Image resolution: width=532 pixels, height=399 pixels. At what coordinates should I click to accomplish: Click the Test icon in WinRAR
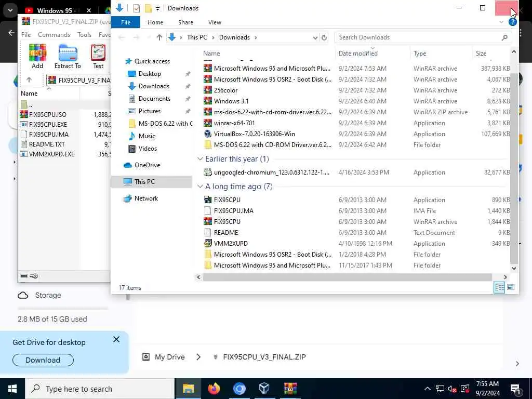coord(98,56)
